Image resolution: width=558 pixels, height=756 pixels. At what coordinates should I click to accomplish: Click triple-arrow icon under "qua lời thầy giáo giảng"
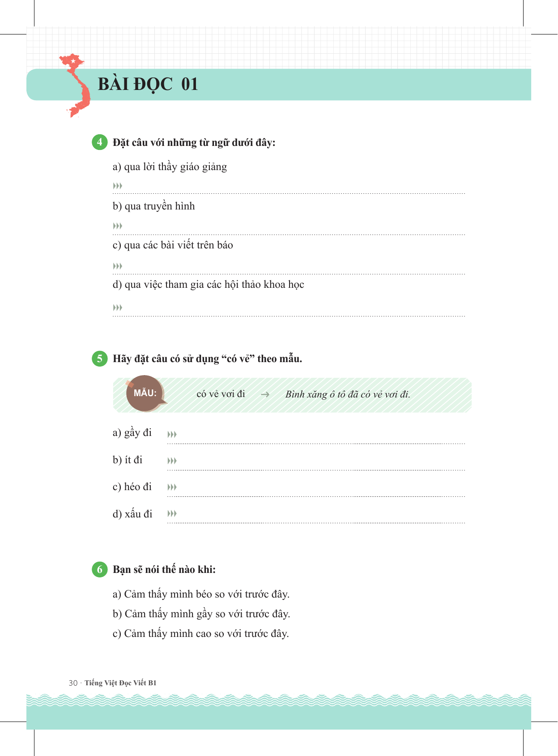(x=118, y=186)
